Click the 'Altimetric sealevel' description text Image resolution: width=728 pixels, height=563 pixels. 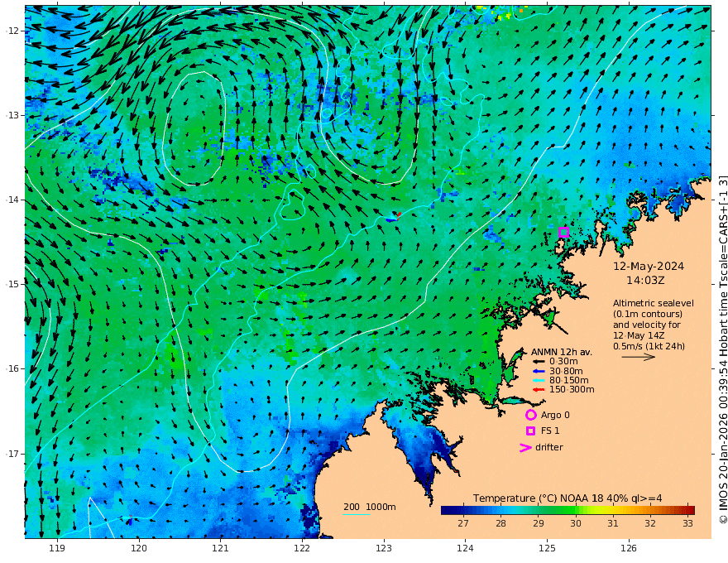coord(654,303)
